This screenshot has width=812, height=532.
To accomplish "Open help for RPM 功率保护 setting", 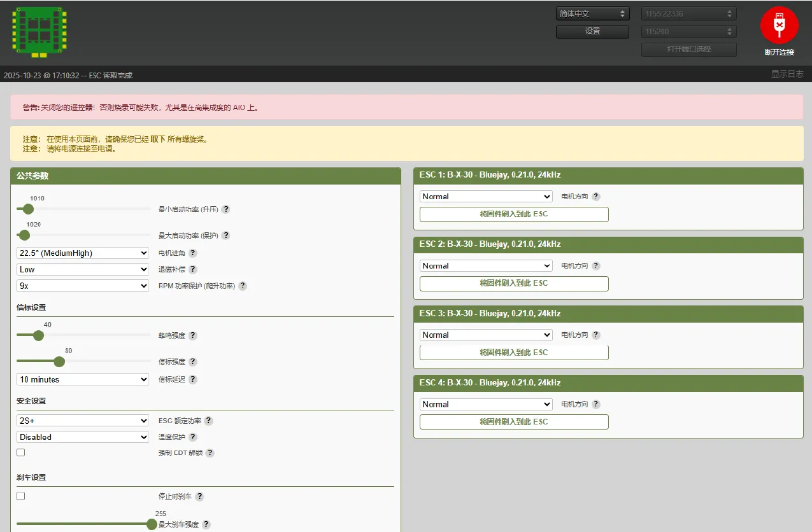I will pos(242,286).
